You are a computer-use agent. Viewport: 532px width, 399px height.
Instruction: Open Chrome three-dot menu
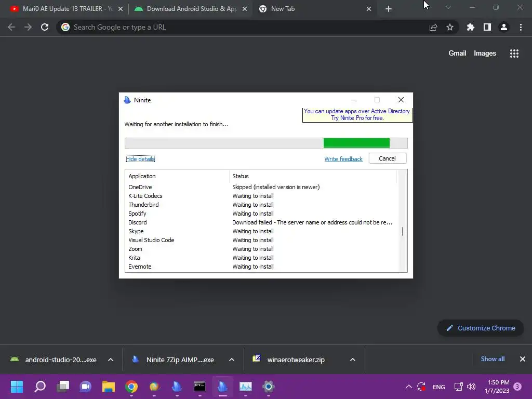(x=521, y=27)
